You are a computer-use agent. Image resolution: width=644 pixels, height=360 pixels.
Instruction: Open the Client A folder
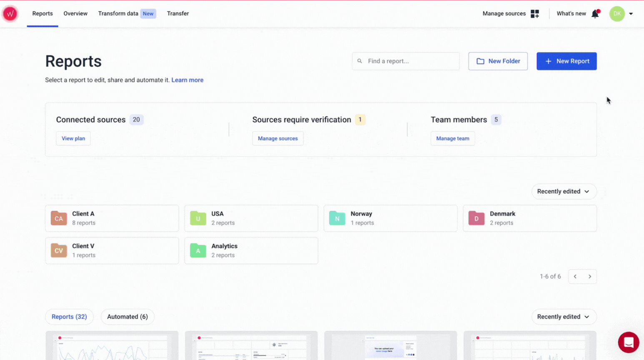point(112,218)
